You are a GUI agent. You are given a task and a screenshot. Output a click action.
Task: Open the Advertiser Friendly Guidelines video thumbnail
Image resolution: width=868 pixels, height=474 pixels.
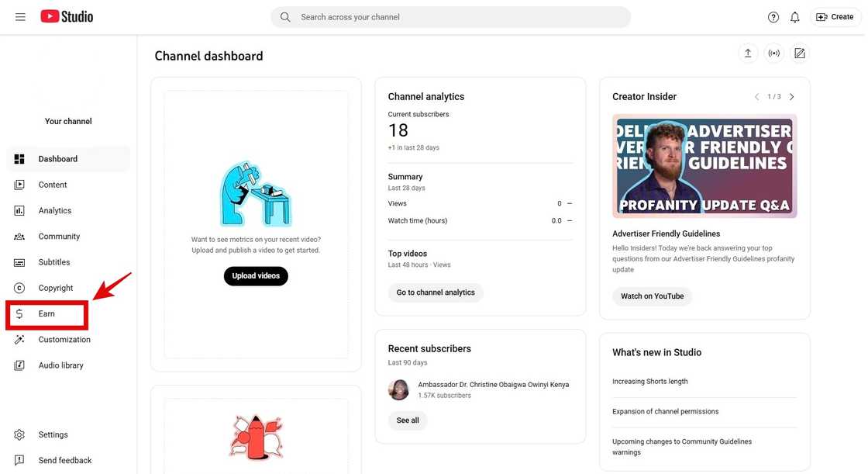click(x=704, y=166)
